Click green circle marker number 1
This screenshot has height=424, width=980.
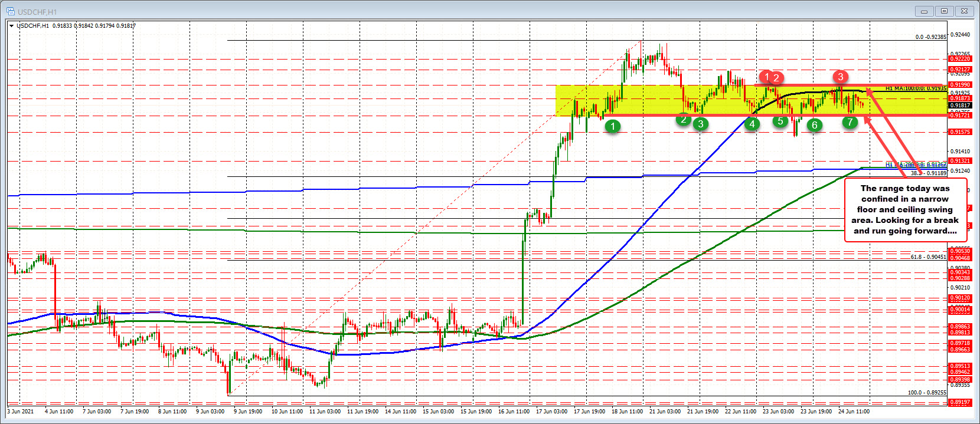(613, 126)
